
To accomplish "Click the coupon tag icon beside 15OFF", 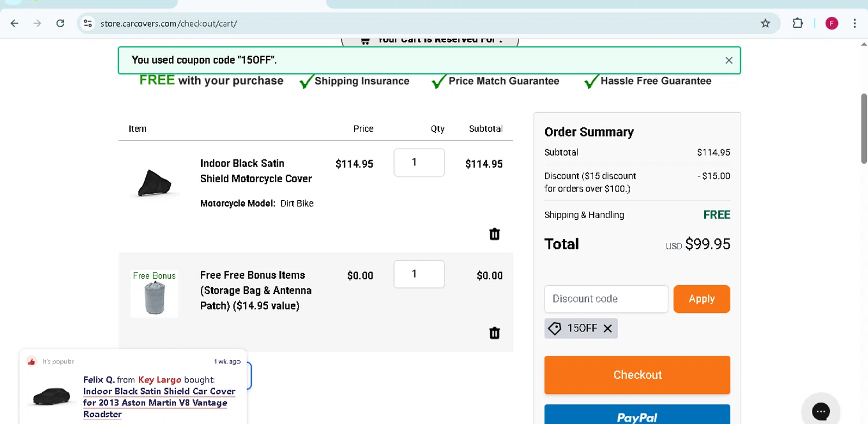I will click(x=554, y=329).
